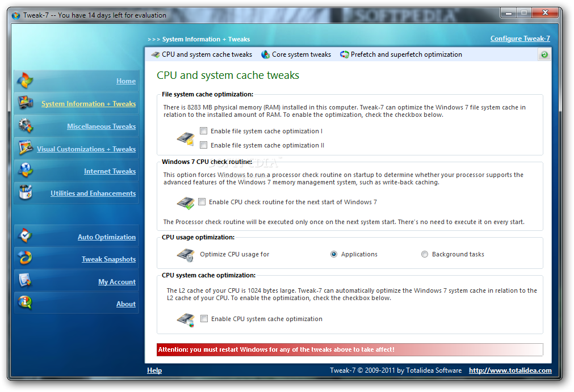The image size is (574, 392).
Task: Click the CPU usage optimization chip icon
Action: tap(186, 255)
